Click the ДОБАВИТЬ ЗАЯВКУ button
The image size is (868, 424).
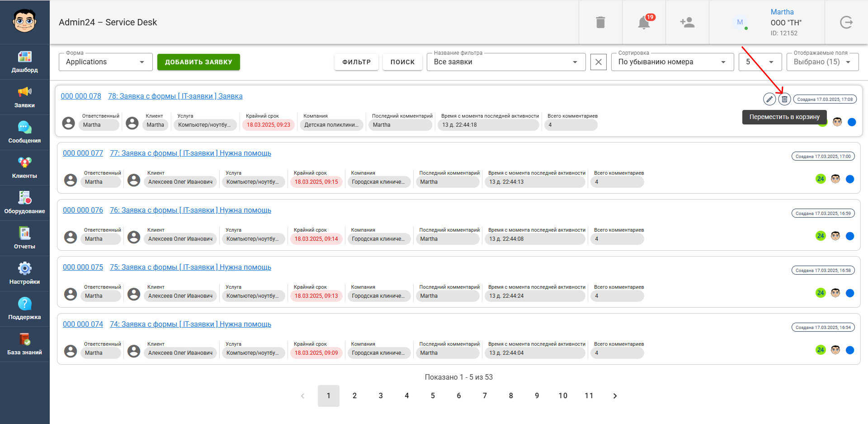tap(198, 62)
